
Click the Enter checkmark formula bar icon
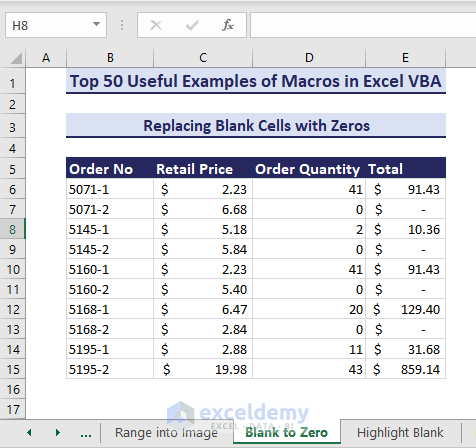point(192,25)
